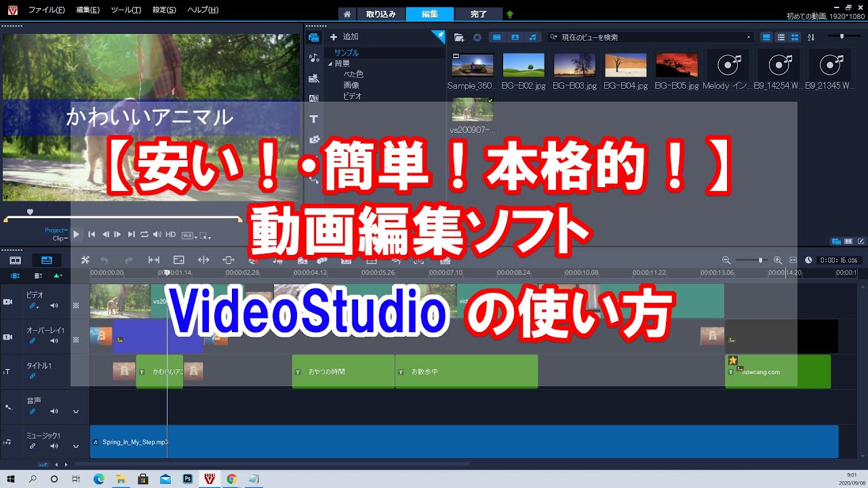The height and width of the screenshot is (488, 868).
Task: Switch to timeline view icon
Action: [x=46, y=260]
